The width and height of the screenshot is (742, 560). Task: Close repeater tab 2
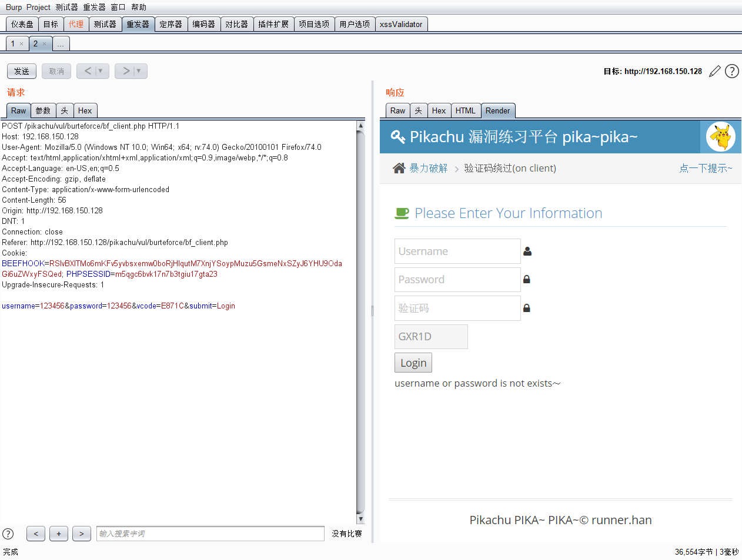[44, 44]
